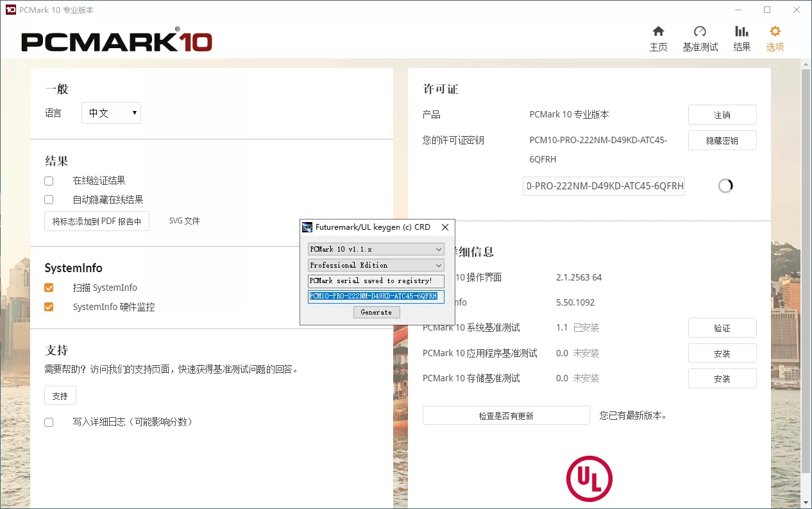
Task: Click the PCMARK 10 logo
Action: tap(115, 40)
